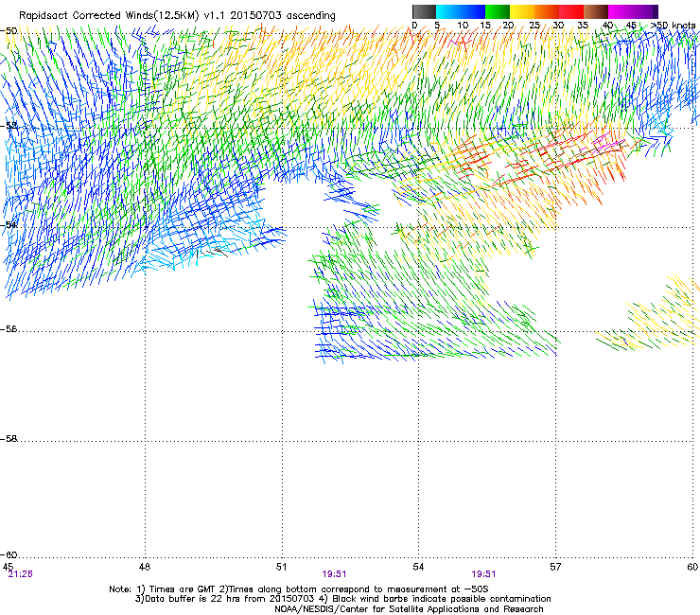This screenshot has height=615, width=700.
Task: Click the longitude label '48'
Action: click(x=145, y=567)
